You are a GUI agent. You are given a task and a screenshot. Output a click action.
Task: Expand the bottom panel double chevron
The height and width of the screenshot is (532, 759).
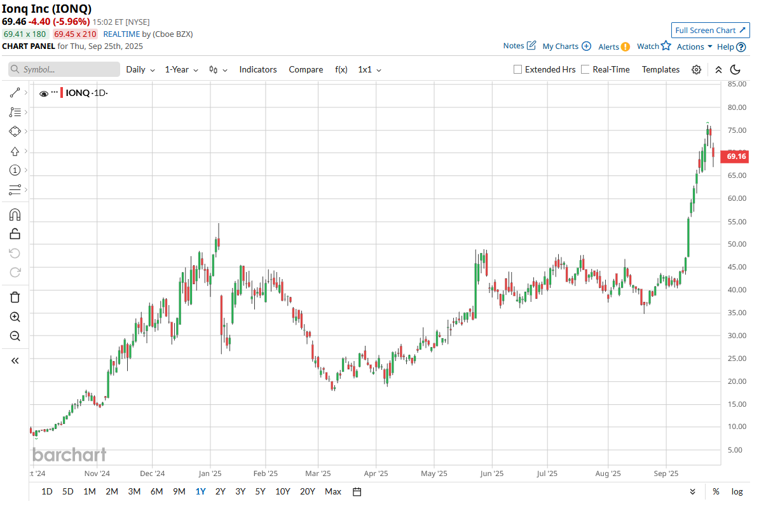coord(693,492)
